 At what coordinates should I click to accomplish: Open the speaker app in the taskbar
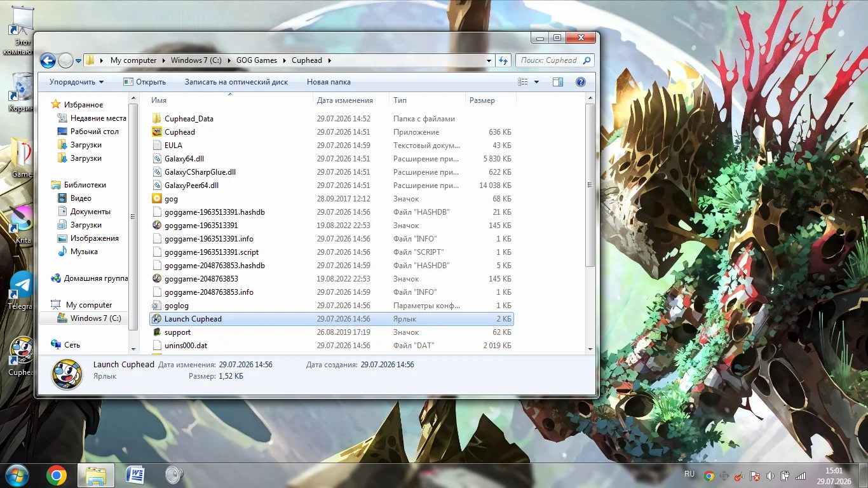coord(174,475)
